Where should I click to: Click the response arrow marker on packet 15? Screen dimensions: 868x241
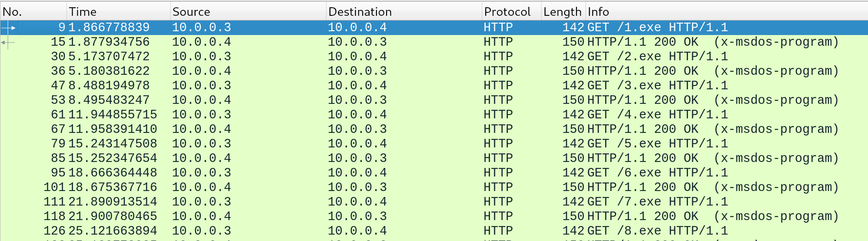8,42
